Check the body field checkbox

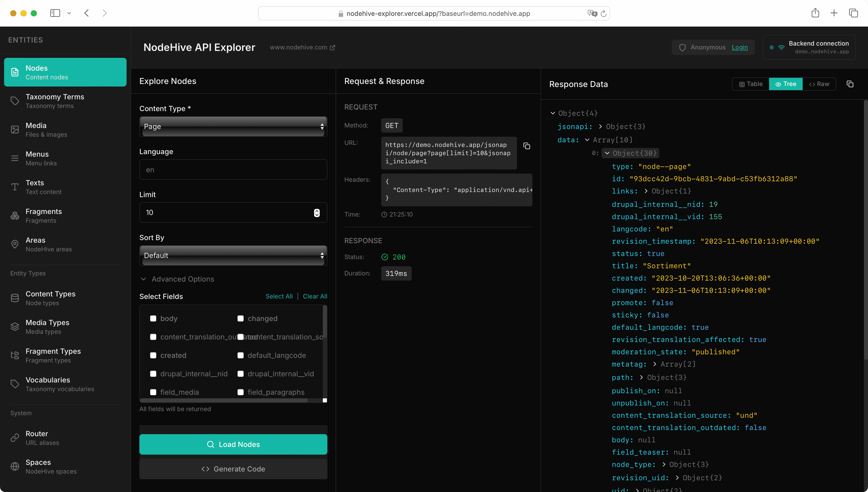(153, 318)
